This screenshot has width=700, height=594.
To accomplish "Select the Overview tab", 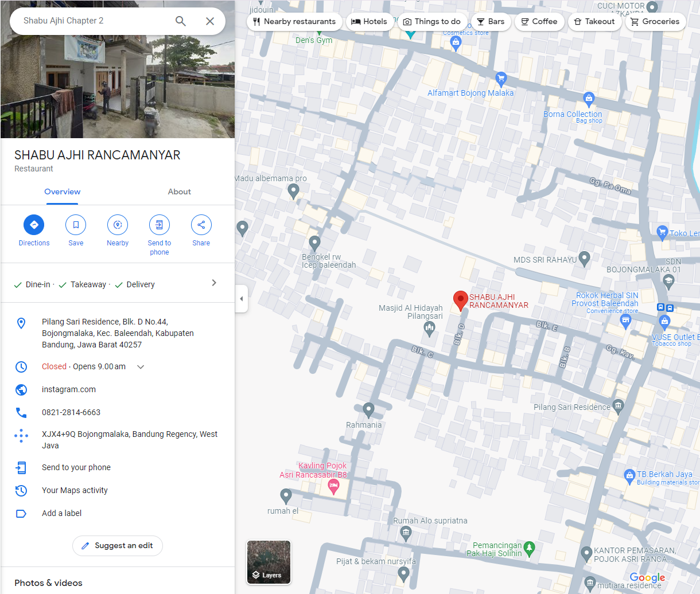I will 63,192.
